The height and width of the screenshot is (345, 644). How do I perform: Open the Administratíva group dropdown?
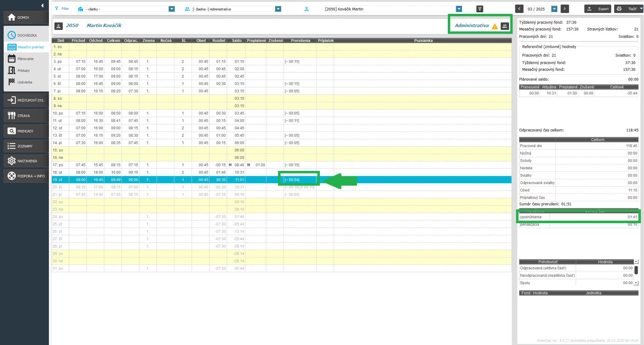coord(278,9)
